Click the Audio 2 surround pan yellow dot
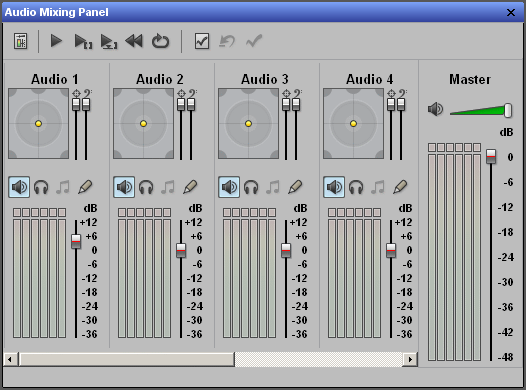526x390 pixels. 144,124
